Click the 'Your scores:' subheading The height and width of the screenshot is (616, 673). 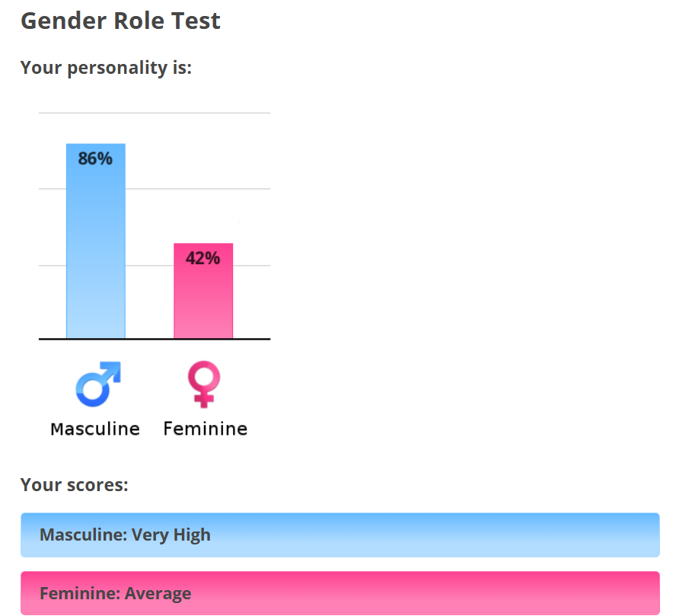coord(75,484)
